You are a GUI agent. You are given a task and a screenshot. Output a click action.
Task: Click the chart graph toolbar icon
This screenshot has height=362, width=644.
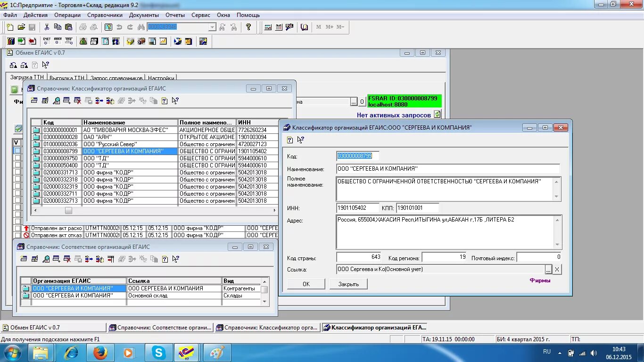click(163, 41)
